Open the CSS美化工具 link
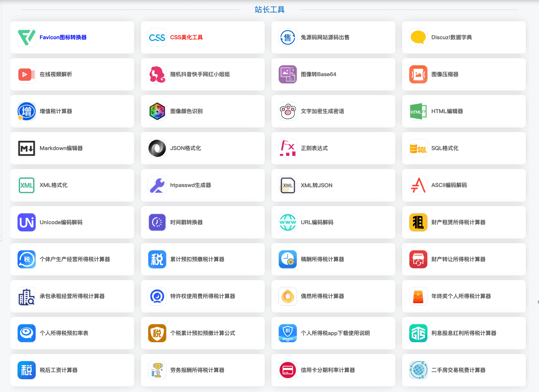The width and height of the screenshot is (539, 392). [x=186, y=37]
